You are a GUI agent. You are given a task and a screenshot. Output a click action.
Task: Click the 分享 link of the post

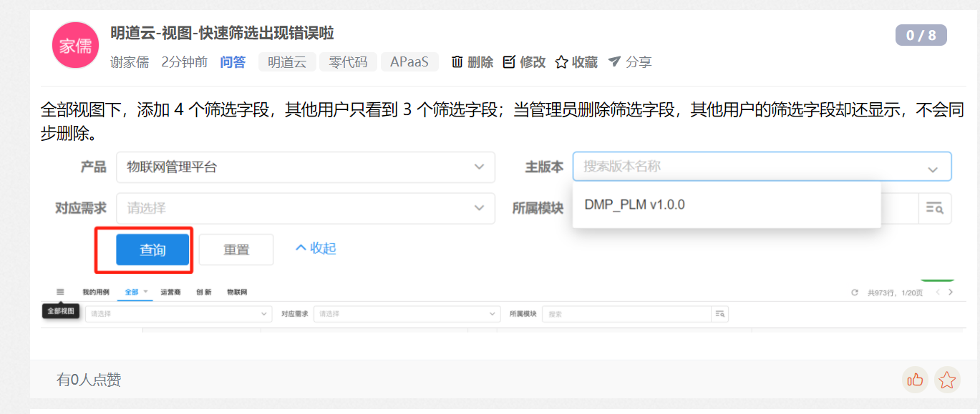tap(639, 62)
